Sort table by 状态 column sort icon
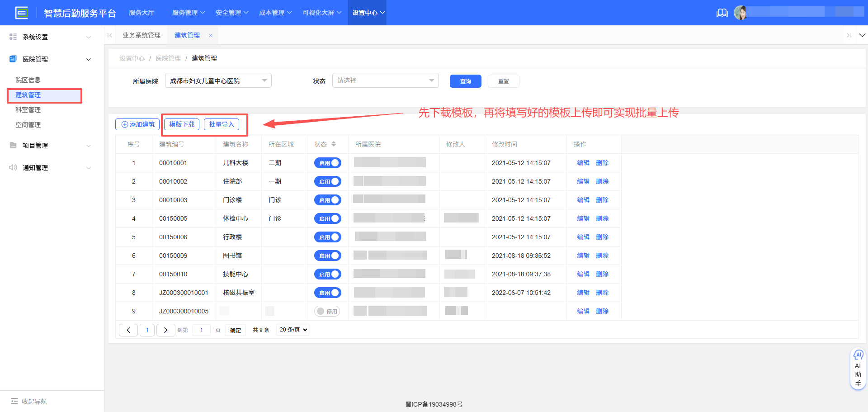This screenshot has height=412, width=868. point(334,144)
